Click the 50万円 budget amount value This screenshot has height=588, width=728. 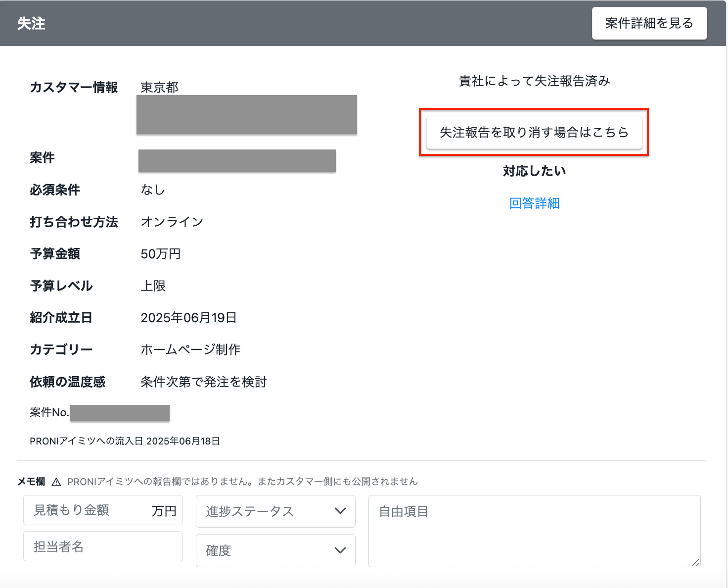pos(161,254)
